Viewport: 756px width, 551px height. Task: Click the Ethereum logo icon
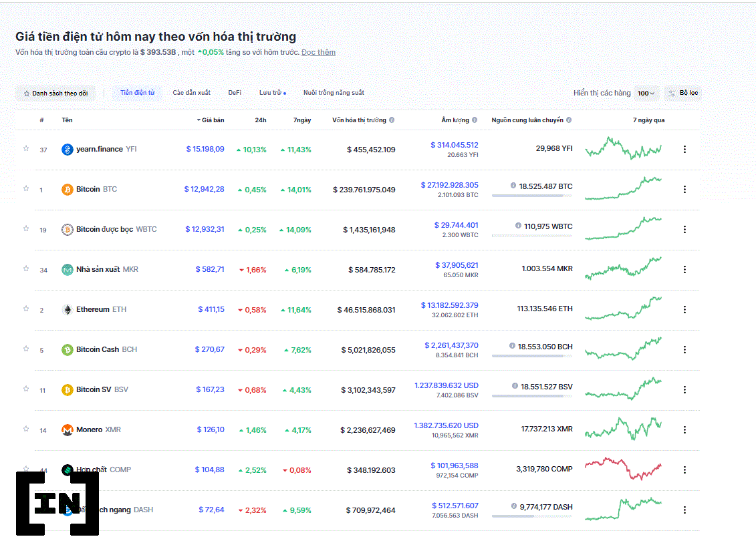tap(67, 310)
